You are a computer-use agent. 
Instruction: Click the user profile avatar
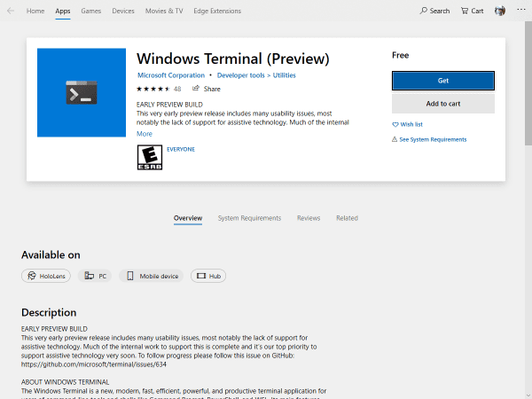[500, 11]
